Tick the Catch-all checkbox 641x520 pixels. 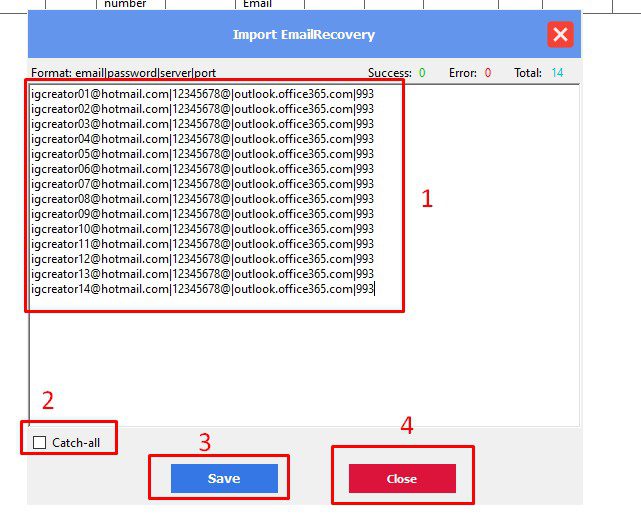(x=39, y=442)
